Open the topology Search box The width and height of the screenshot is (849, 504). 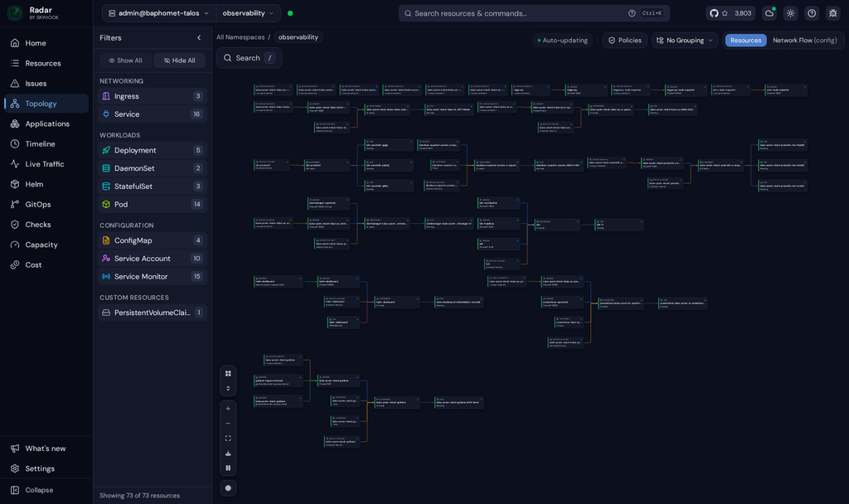pos(249,58)
